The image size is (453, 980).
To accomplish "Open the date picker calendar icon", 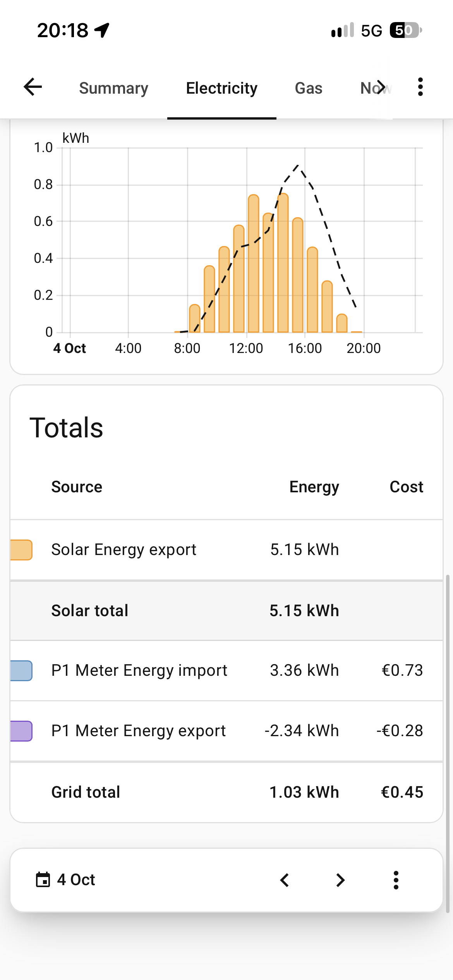I will click(43, 879).
